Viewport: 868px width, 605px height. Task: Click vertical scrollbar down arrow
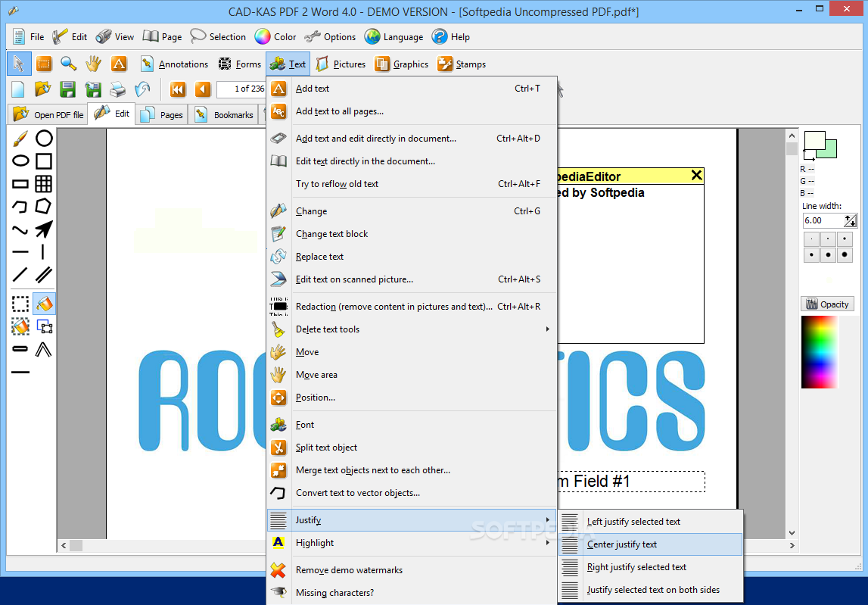792,533
